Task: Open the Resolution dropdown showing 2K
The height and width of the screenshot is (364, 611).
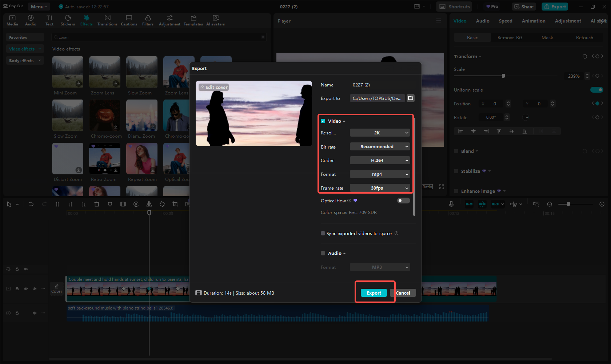Action: click(x=380, y=133)
